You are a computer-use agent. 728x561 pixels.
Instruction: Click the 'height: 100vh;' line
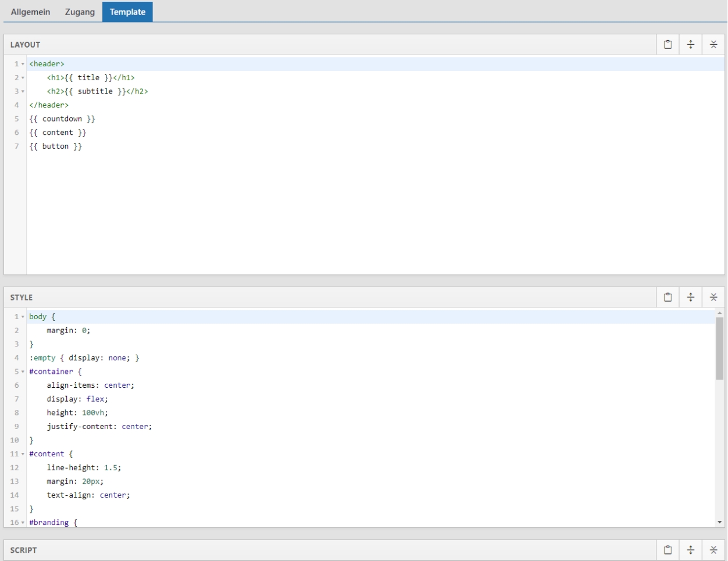click(77, 413)
